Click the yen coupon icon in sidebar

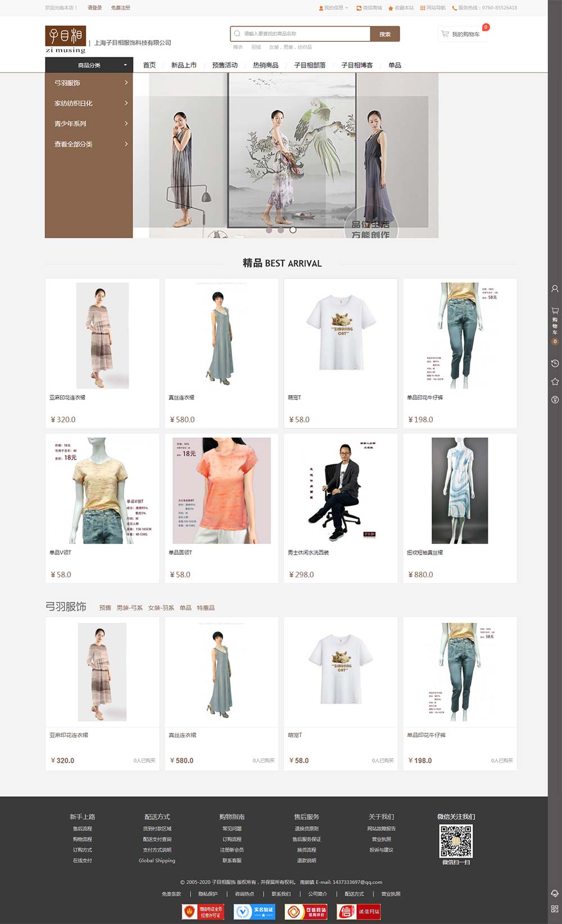tap(555, 400)
